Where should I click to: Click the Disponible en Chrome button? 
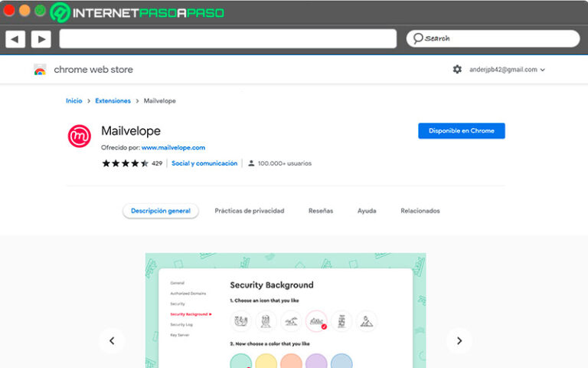[461, 131]
